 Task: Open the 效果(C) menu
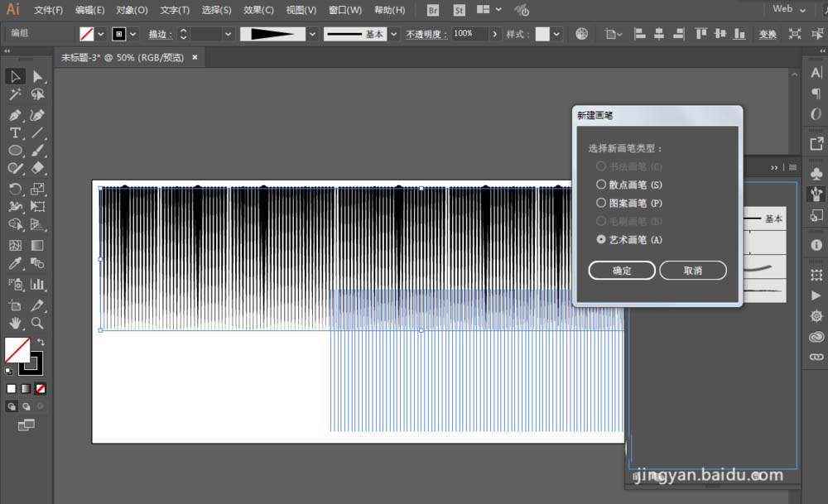(258, 10)
